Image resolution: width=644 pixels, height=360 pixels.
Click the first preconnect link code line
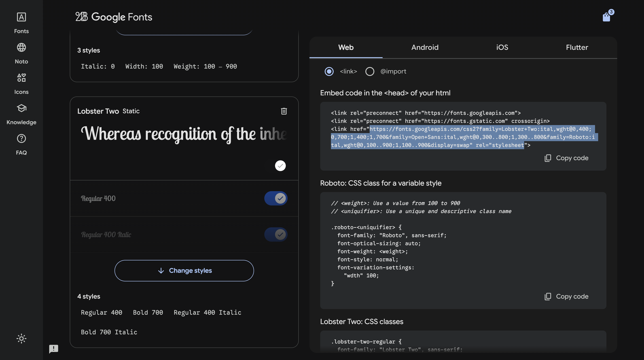[x=426, y=113]
